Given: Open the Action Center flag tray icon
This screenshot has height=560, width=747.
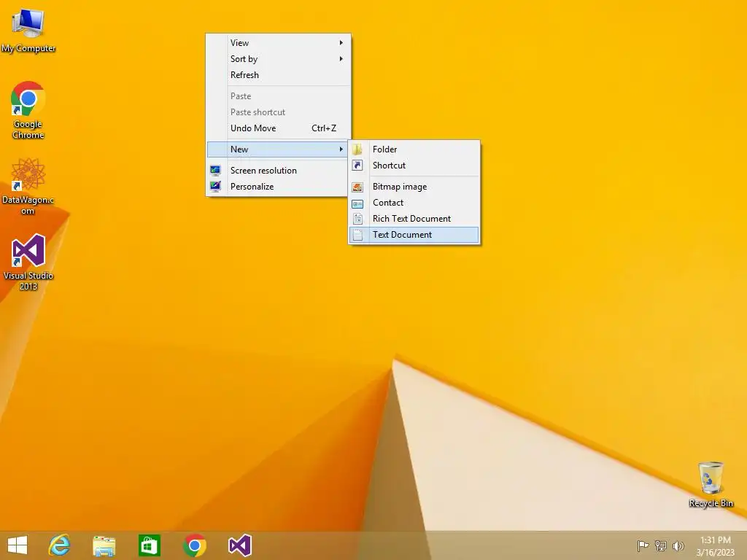Looking at the screenshot, I should (643, 545).
